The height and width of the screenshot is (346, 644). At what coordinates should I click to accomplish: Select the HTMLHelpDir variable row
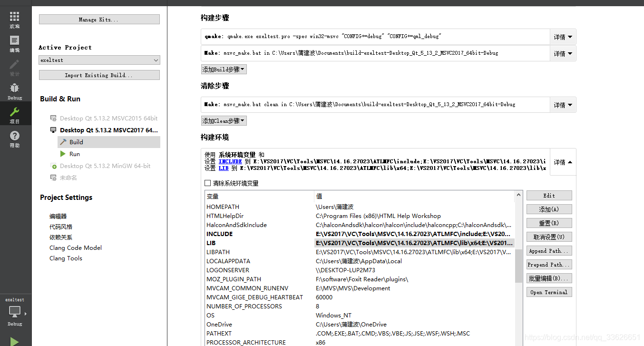(360, 216)
